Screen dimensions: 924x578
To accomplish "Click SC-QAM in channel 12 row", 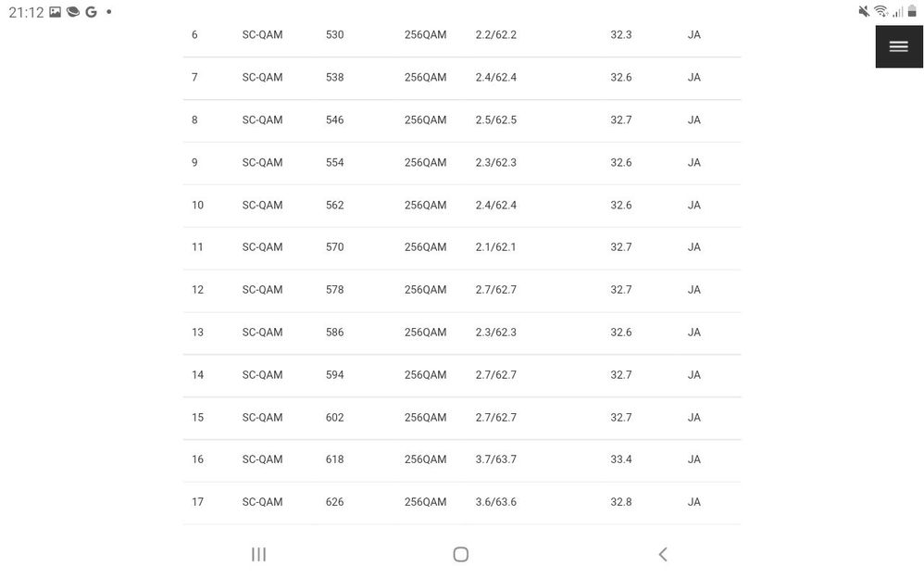I will (262, 290).
